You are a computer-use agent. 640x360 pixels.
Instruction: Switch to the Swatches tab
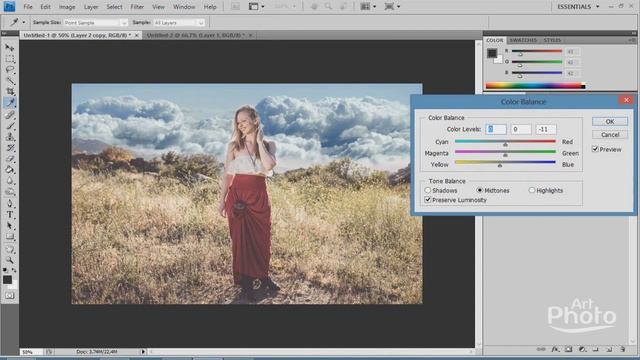[523, 40]
